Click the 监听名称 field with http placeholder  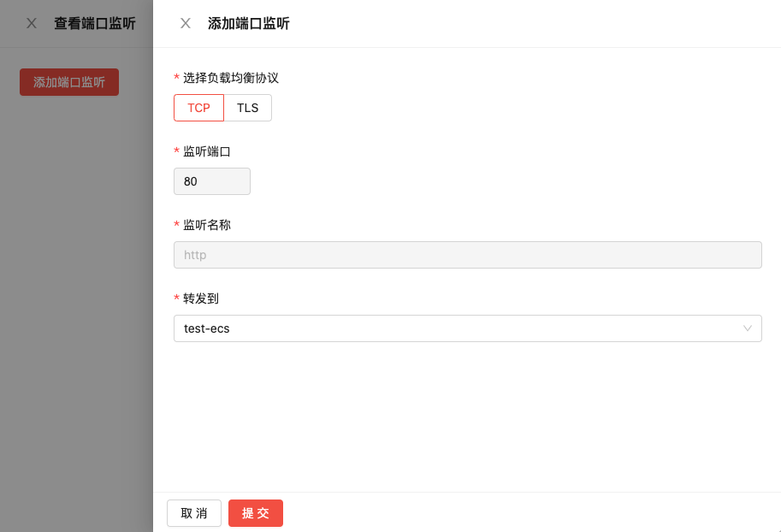pyautogui.click(x=467, y=255)
